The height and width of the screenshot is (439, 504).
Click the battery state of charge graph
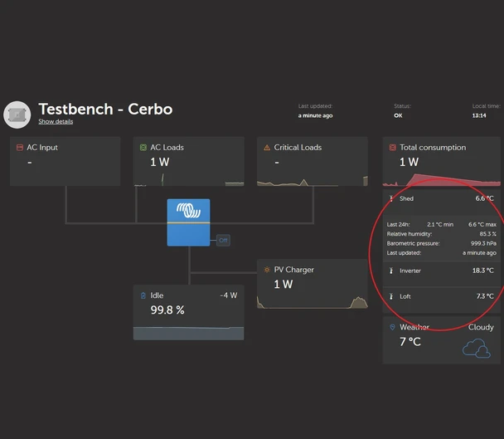tap(188, 333)
